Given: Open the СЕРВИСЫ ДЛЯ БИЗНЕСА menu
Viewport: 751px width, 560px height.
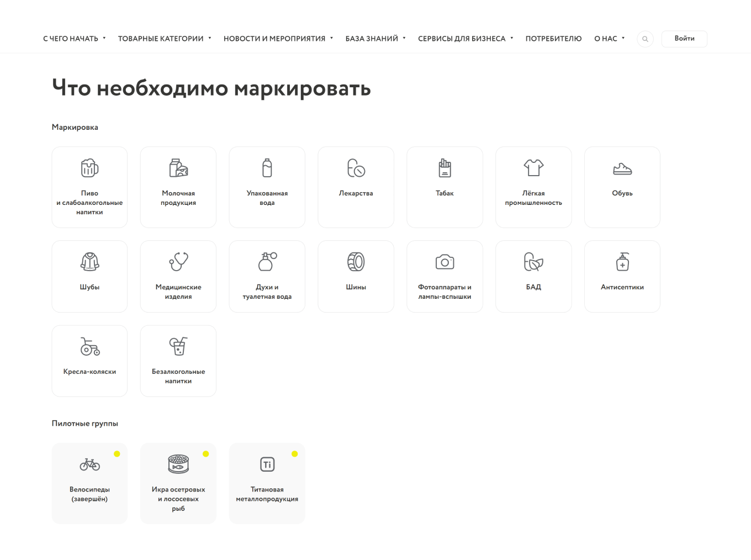Looking at the screenshot, I should (x=466, y=39).
